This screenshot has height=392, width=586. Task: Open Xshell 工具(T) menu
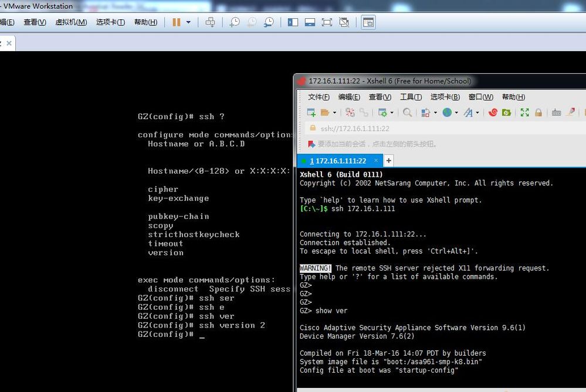(411, 97)
